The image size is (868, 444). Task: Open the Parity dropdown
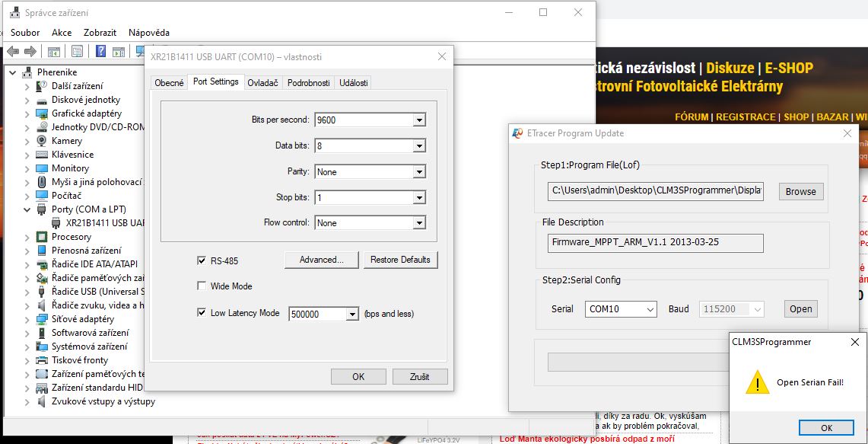tap(420, 172)
